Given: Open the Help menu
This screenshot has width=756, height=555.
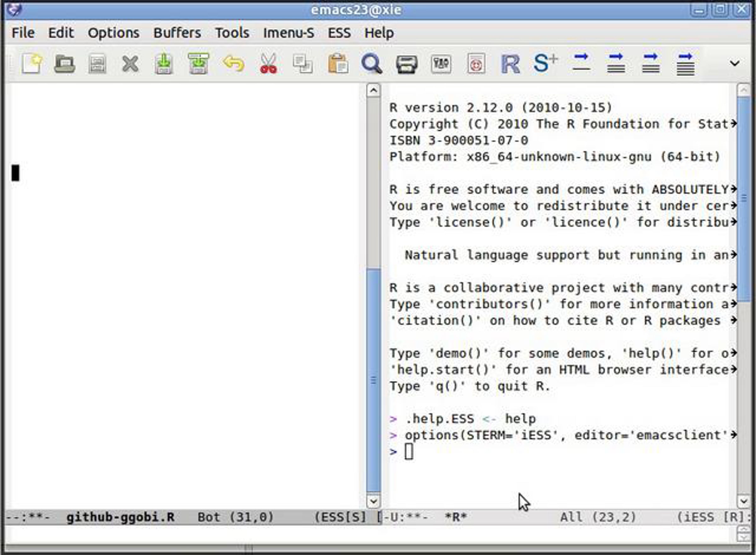Looking at the screenshot, I should 379,33.
